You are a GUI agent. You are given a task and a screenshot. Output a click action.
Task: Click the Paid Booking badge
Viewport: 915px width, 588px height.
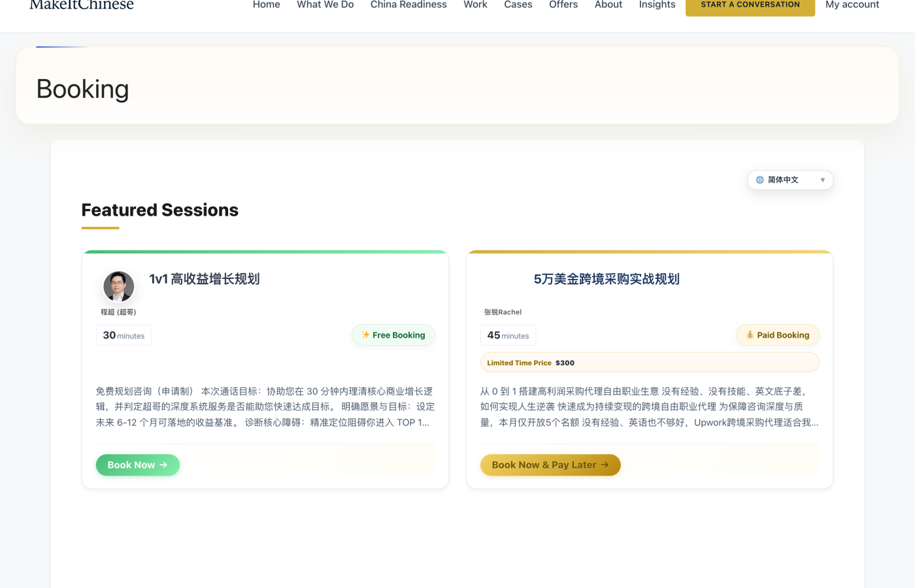click(x=778, y=335)
